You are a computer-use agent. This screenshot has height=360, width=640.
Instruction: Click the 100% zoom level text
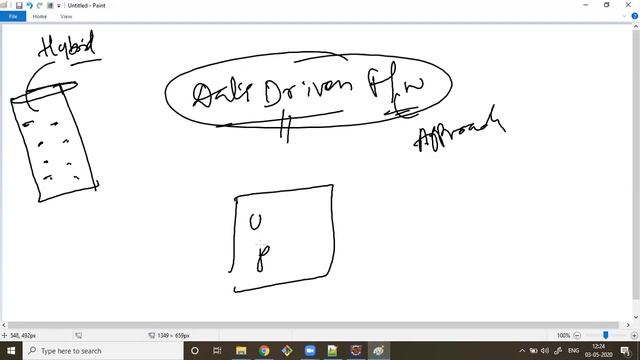click(563, 336)
